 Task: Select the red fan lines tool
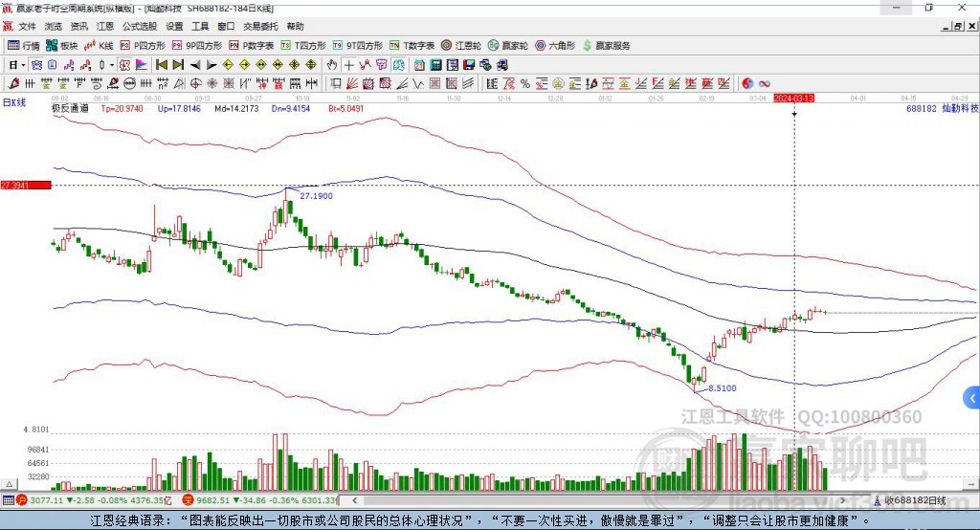click(x=352, y=84)
